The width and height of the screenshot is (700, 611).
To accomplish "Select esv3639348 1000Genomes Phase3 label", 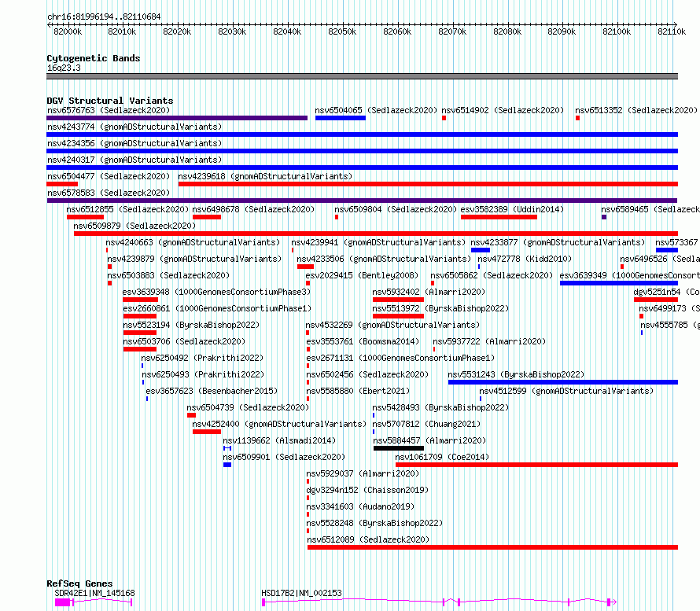I will click(x=216, y=292).
